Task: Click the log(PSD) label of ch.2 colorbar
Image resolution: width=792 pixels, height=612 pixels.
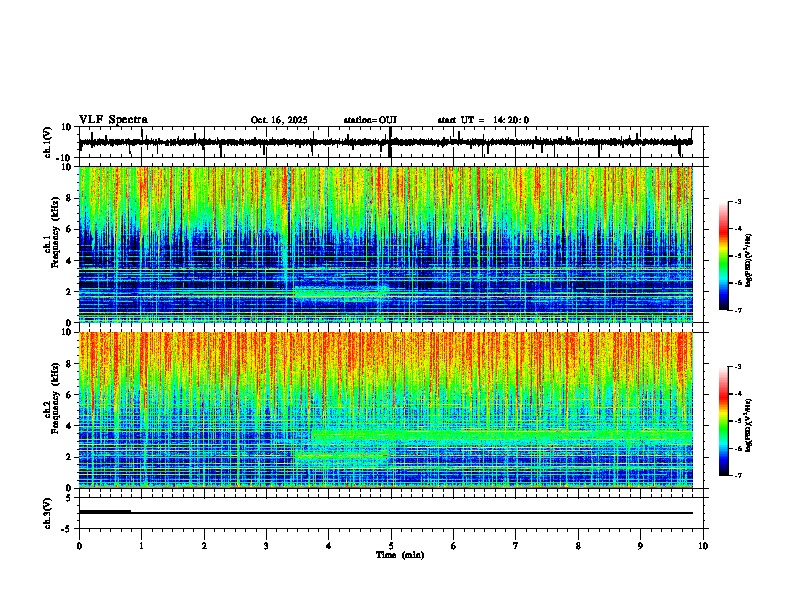Action: coord(749,425)
